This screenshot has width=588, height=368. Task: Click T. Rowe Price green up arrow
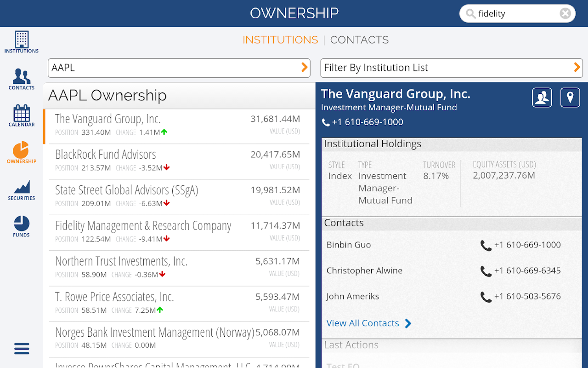160,310
